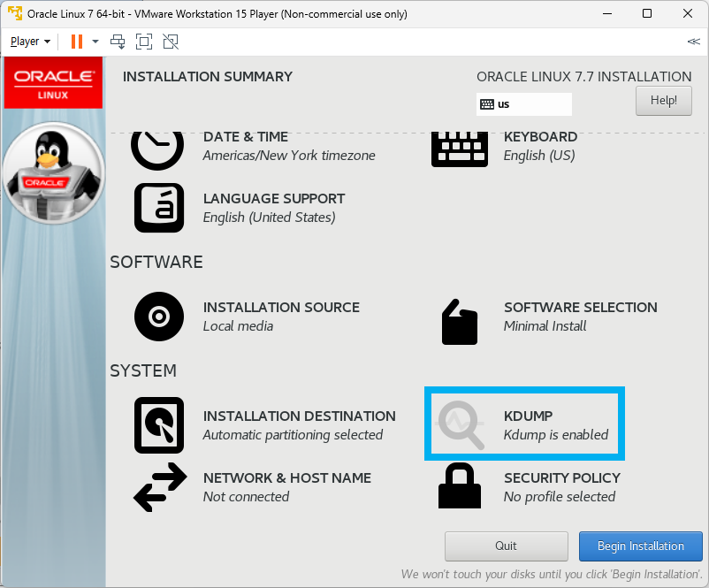Minimize the VMware Player window
The width and height of the screenshot is (709, 588).
(607, 13)
